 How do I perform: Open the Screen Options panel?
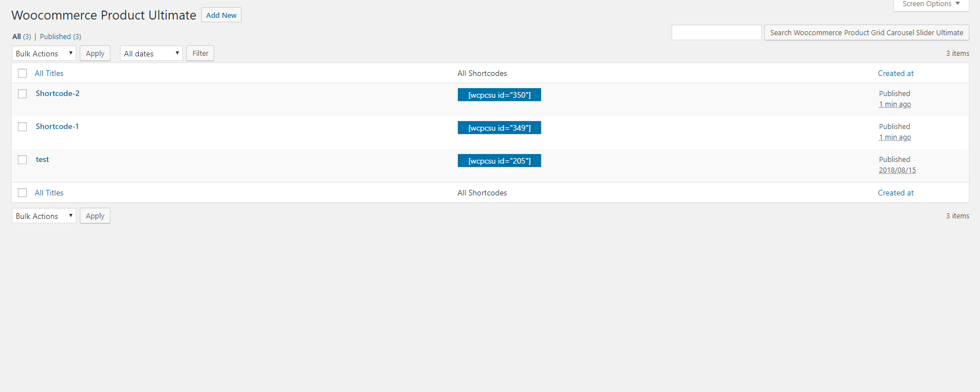pos(931,4)
